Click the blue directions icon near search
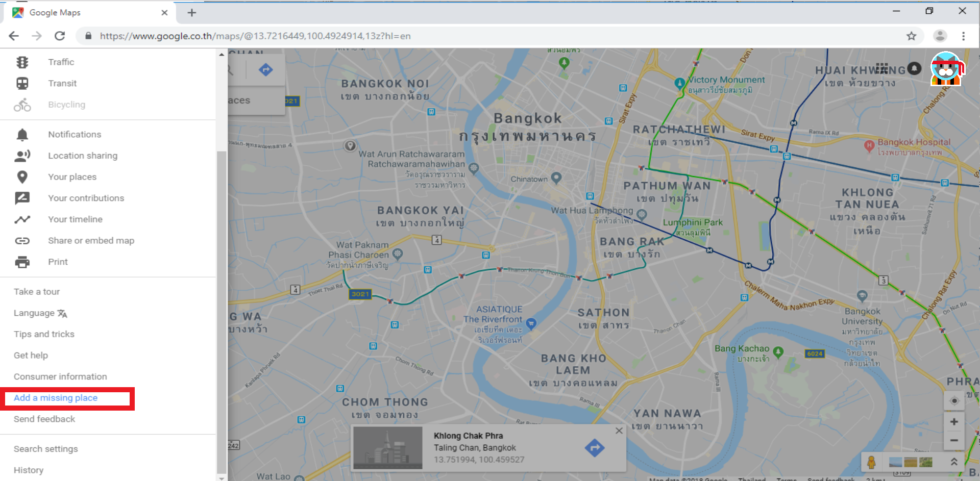The image size is (980, 481). 265,69
